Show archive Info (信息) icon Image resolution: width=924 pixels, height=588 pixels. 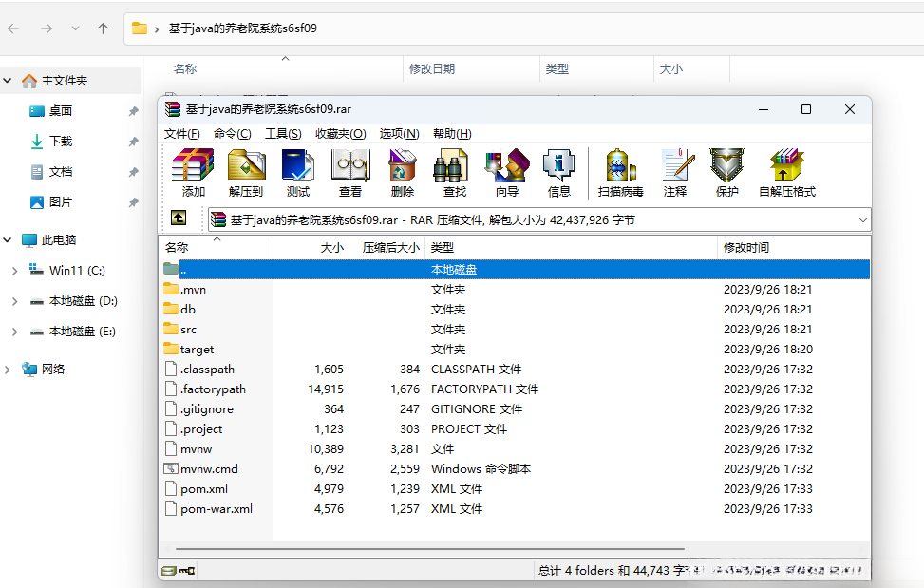[558, 172]
